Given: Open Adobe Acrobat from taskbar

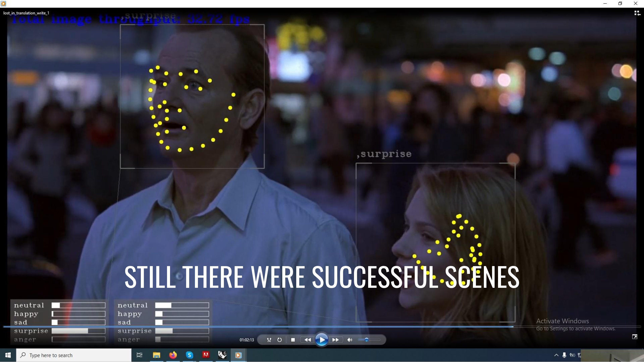Looking at the screenshot, I should [206, 355].
